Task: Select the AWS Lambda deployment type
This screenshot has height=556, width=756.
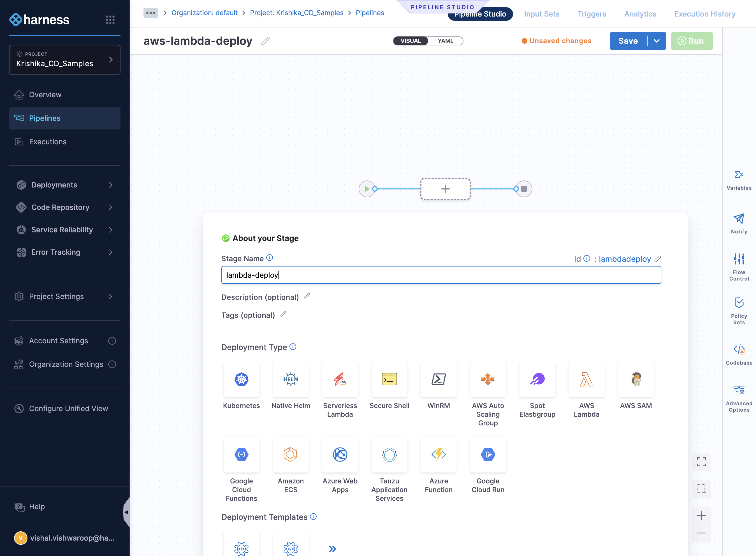Action: (x=586, y=379)
